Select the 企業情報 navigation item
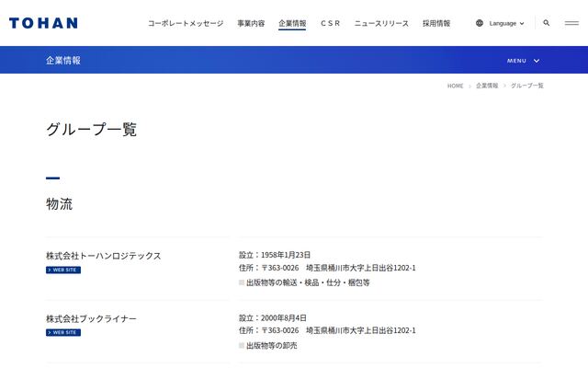Screen dimensions: 588x368 coord(292,23)
